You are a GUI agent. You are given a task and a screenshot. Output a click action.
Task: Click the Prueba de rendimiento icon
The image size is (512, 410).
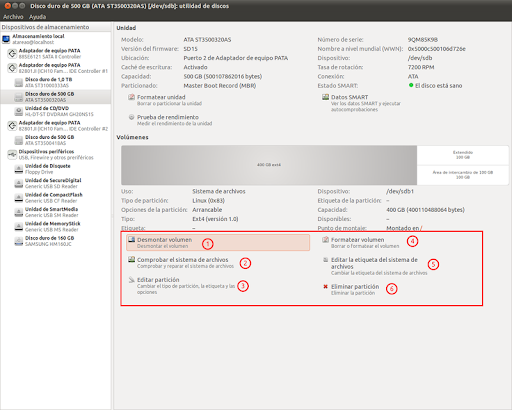point(131,117)
